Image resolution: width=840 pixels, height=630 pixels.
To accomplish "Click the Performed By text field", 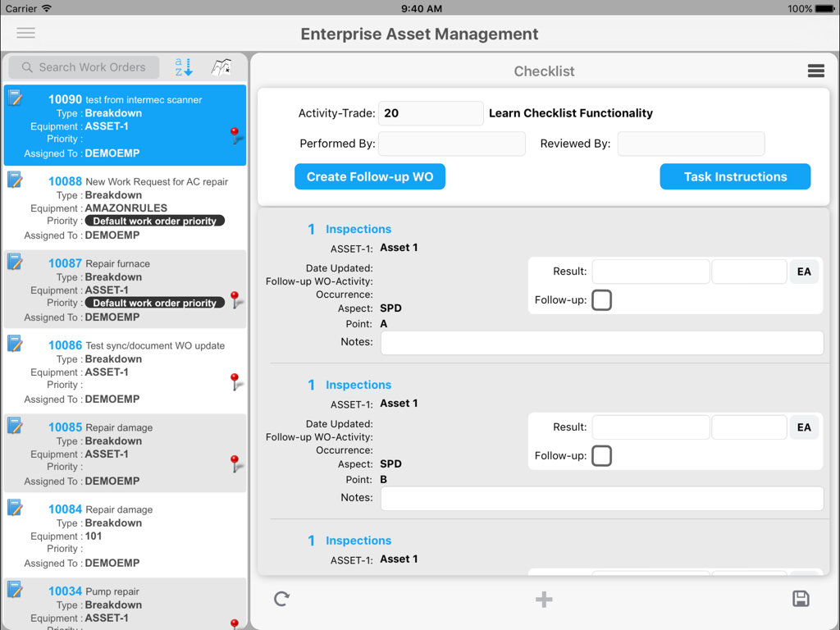I will coord(451,143).
